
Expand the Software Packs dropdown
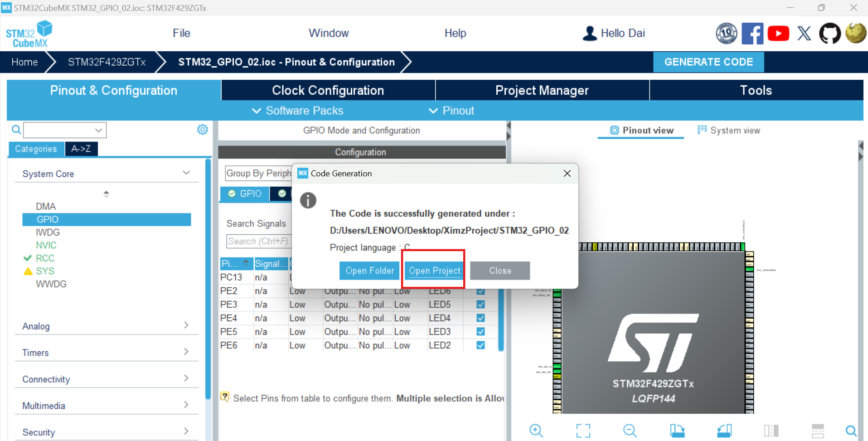[297, 111]
